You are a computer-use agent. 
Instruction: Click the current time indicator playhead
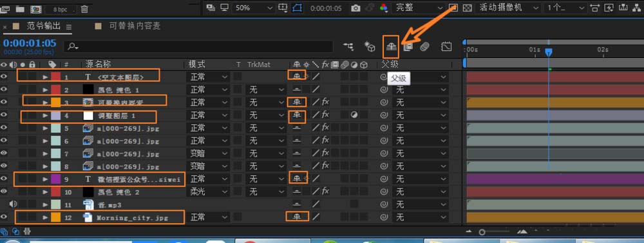coord(548,52)
